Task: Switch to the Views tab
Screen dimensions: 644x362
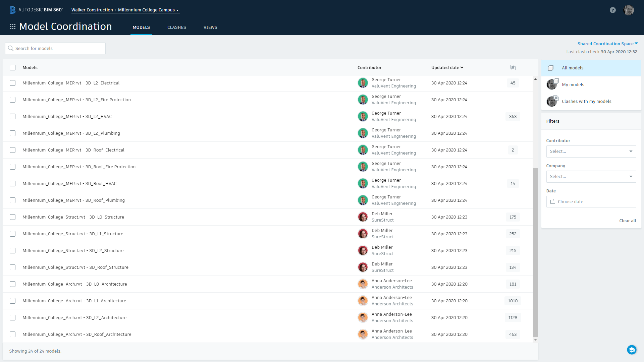Action: pos(210,27)
